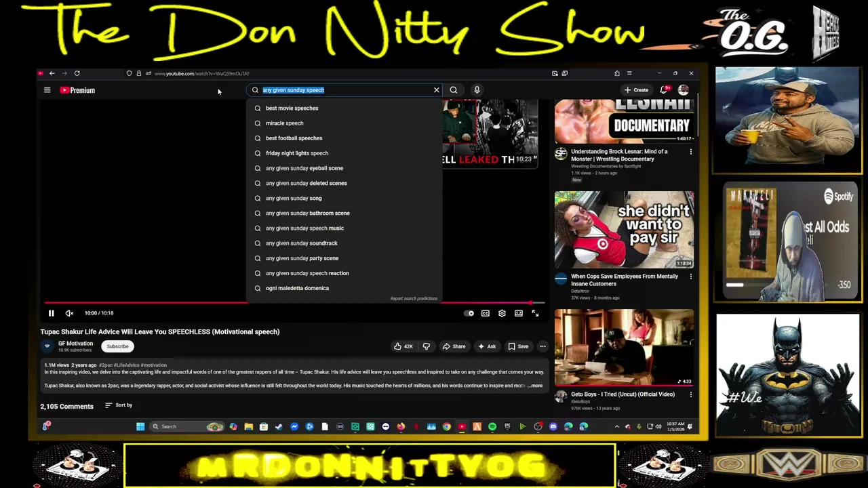Unmute the video player volume icon
Screen dimensions: 868x488
(69, 313)
